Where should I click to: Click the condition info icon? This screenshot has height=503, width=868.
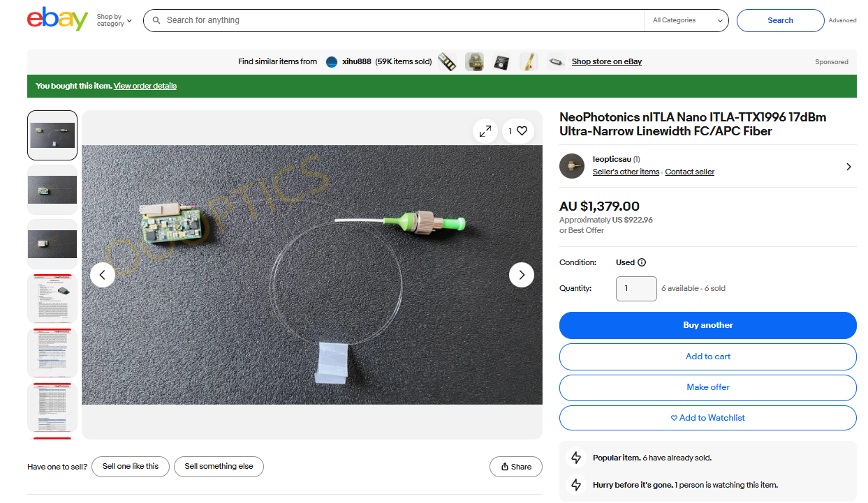[642, 263]
